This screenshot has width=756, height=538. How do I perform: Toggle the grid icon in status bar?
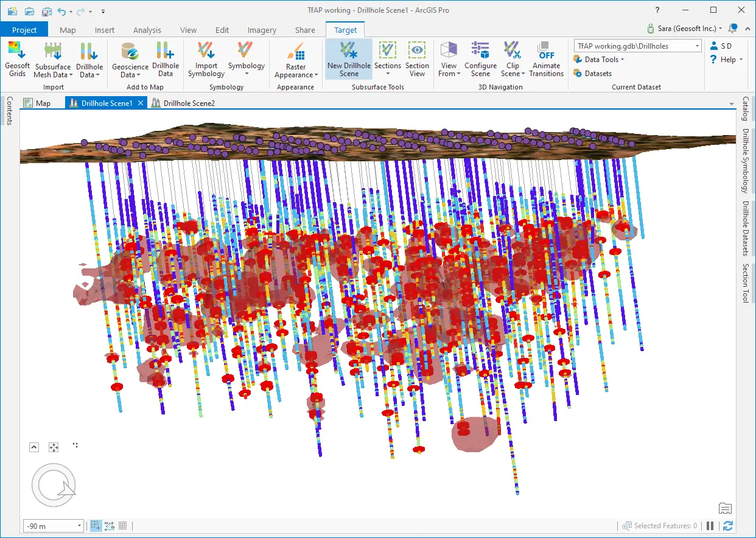click(x=122, y=526)
